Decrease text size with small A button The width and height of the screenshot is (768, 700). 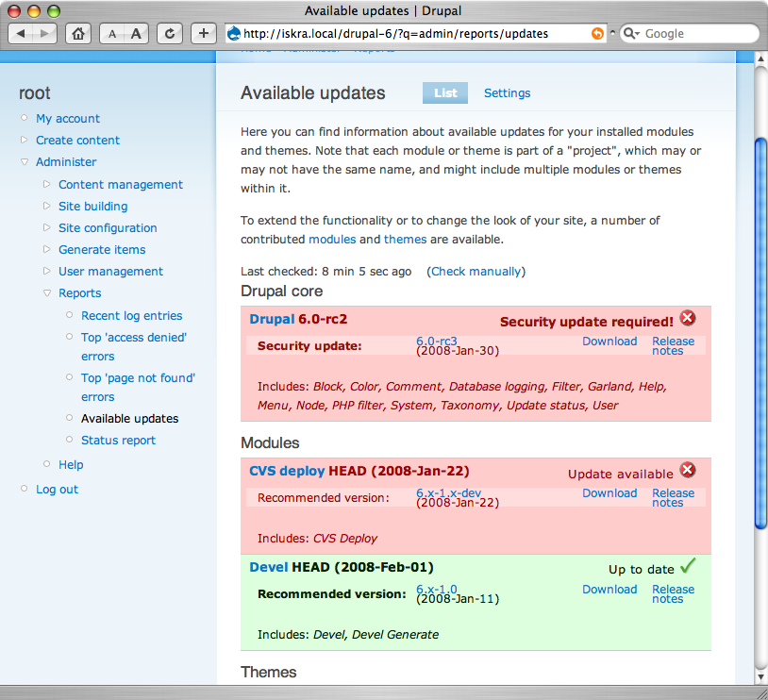[112, 34]
